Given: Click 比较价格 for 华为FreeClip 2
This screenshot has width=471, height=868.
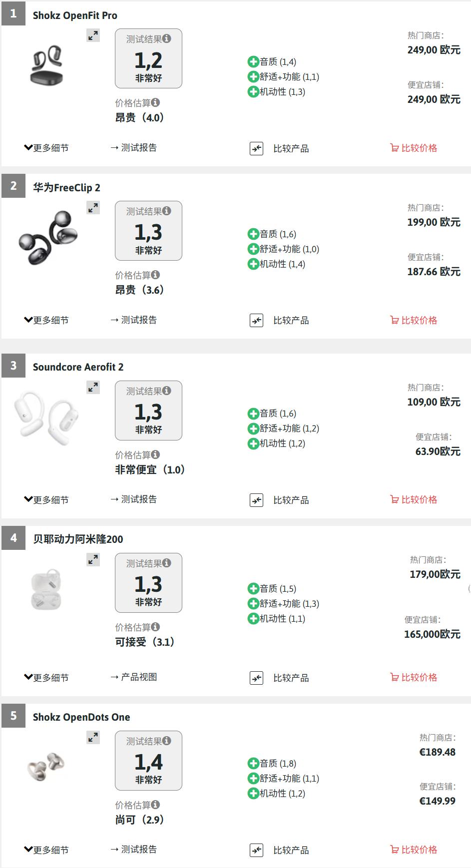Looking at the screenshot, I should (x=414, y=320).
